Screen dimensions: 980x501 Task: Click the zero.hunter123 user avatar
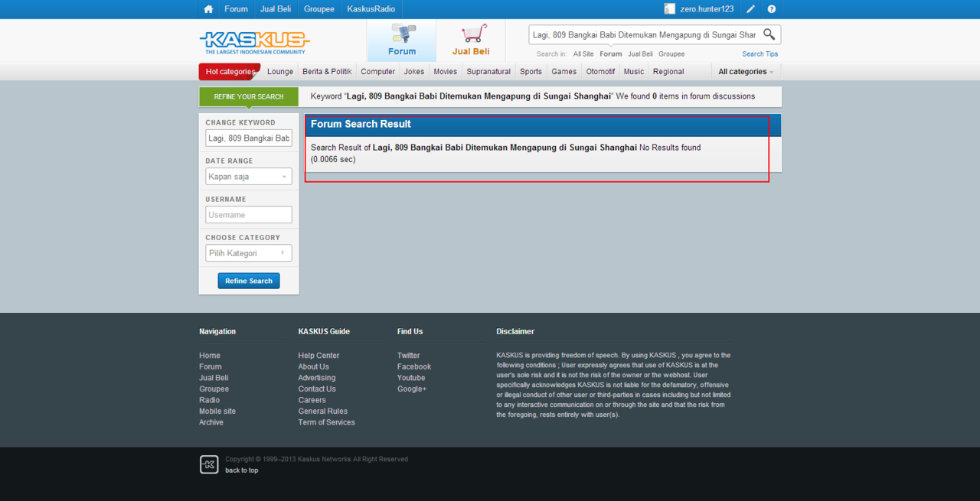pos(670,9)
